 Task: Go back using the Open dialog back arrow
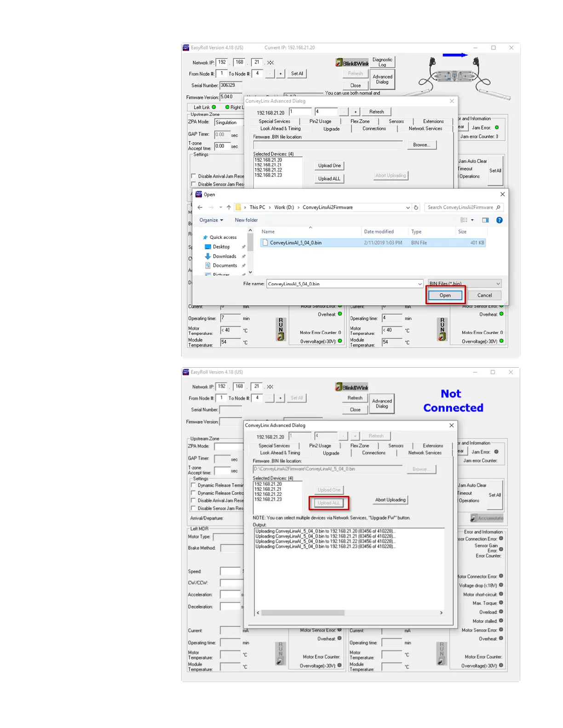(200, 207)
